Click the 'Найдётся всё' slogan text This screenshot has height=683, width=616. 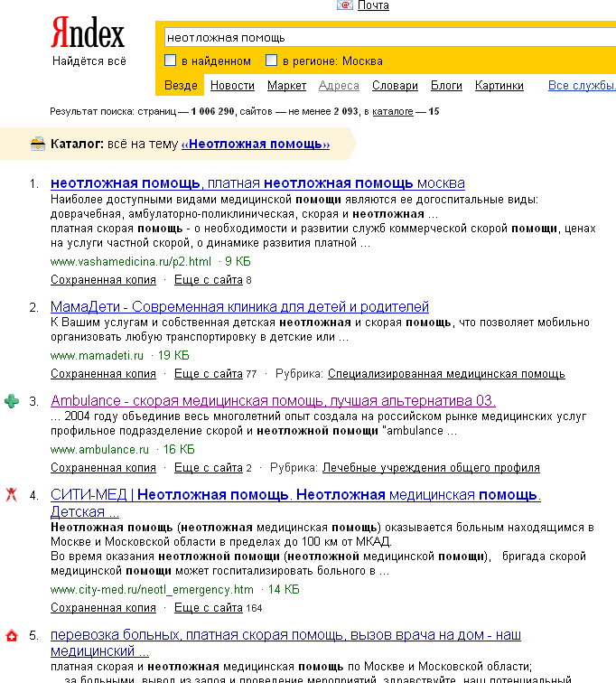[89, 61]
